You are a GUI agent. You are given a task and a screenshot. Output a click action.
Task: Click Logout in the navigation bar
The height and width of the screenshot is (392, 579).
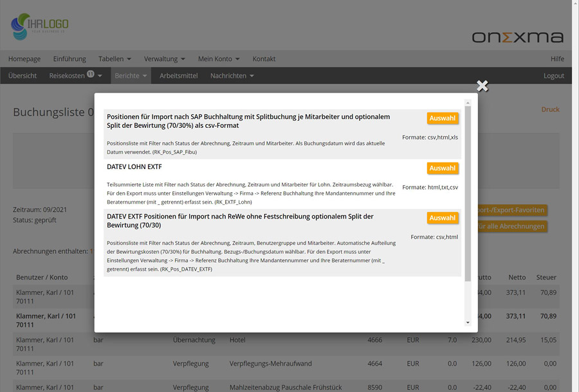pos(554,75)
